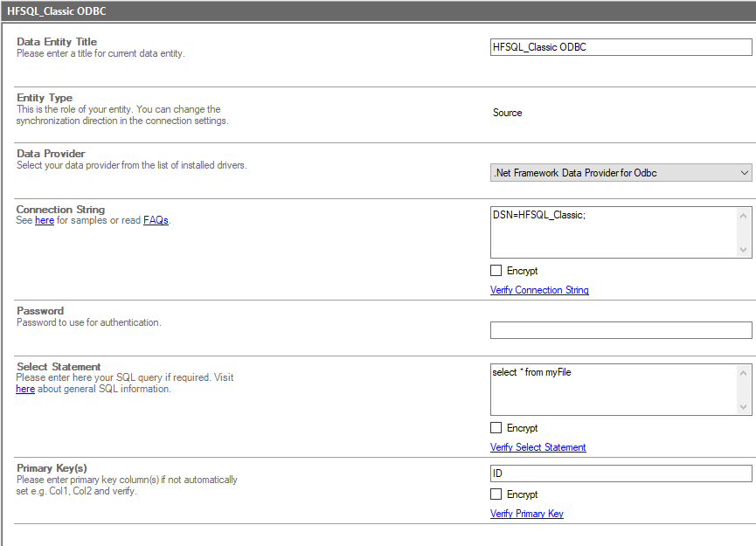Click inside the Select Statement text box
The height and width of the screenshot is (546, 756).
pos(612,389)
